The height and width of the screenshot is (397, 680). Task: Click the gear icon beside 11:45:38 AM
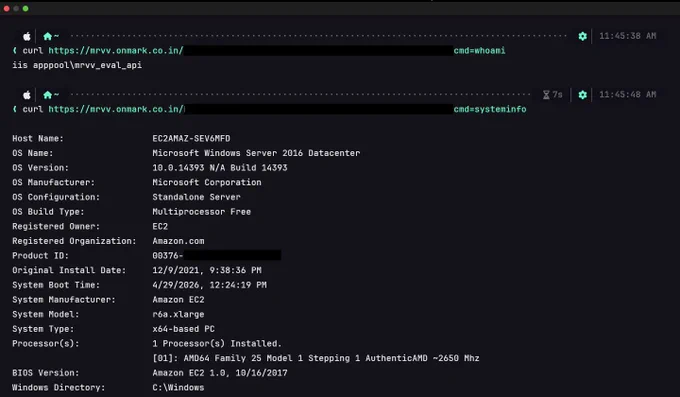(x=582, y=36)
